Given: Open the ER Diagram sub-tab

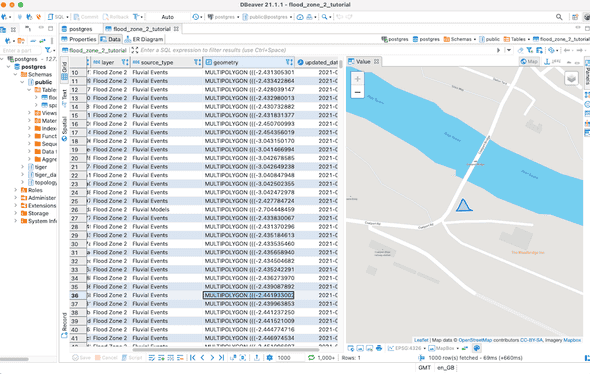Looking at the screenshot, I should pos(144,39).
